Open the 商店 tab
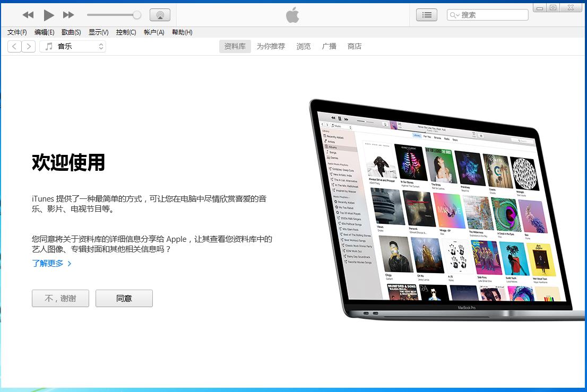The width and height of the screenshot is (587, 392). (x=355, y=46)
